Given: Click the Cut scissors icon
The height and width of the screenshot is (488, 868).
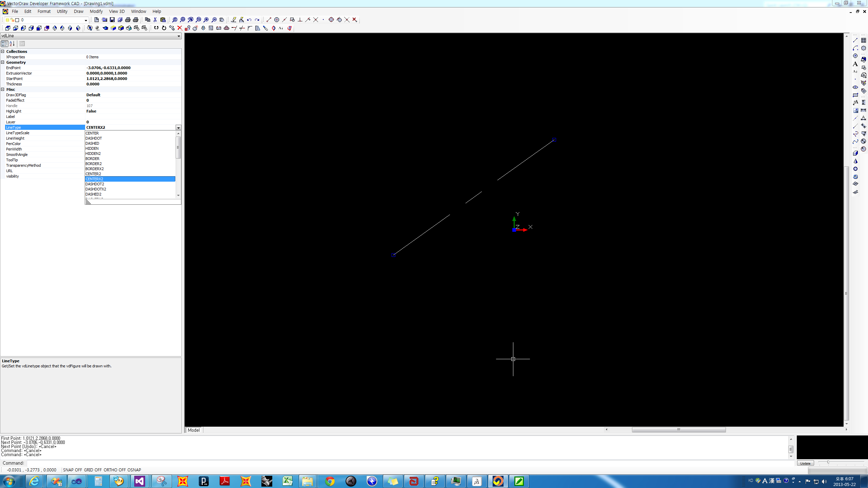Looking at the screenshot, I should 155,20.
